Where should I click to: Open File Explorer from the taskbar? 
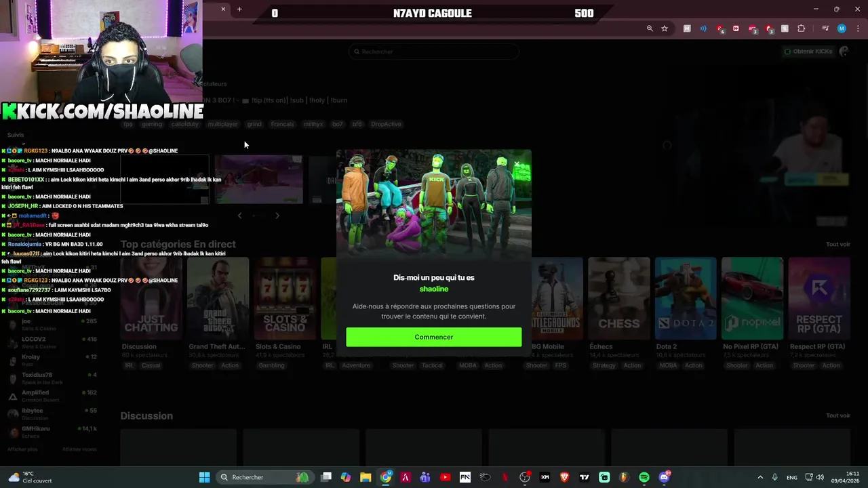point(366,477)
